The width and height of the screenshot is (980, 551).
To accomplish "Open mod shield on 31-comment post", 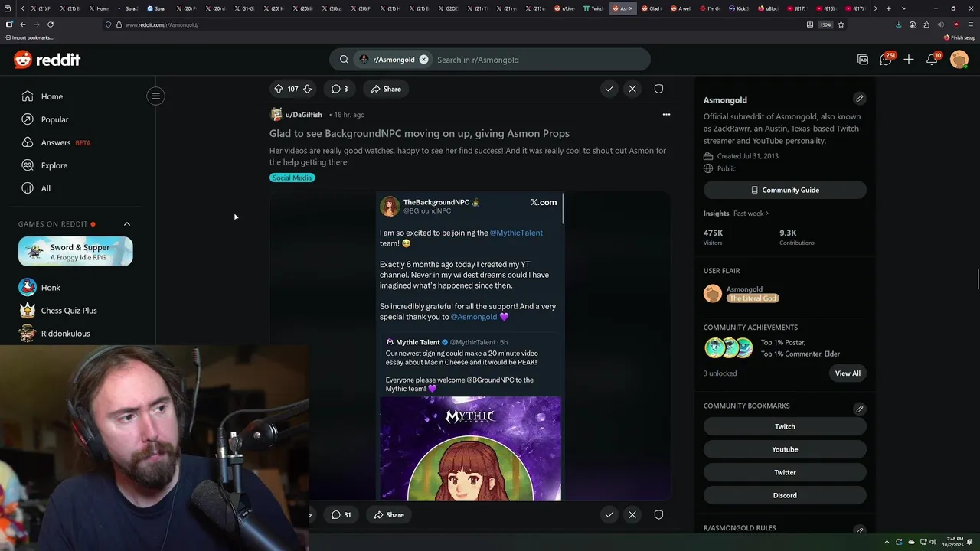I will [658, 515].
